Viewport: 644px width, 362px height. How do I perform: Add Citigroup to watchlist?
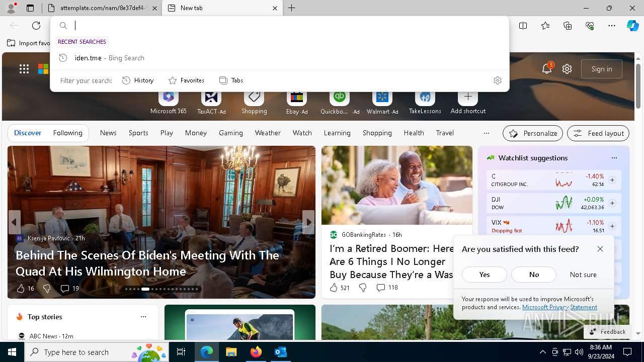pyautogui.click(x=612, y=180)
